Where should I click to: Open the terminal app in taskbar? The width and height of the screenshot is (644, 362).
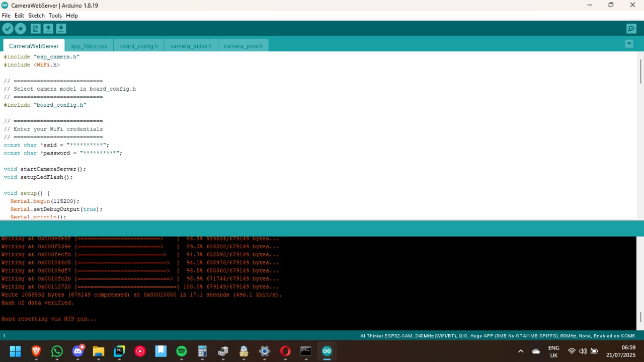pyautogui.click(x=306, y=351)
